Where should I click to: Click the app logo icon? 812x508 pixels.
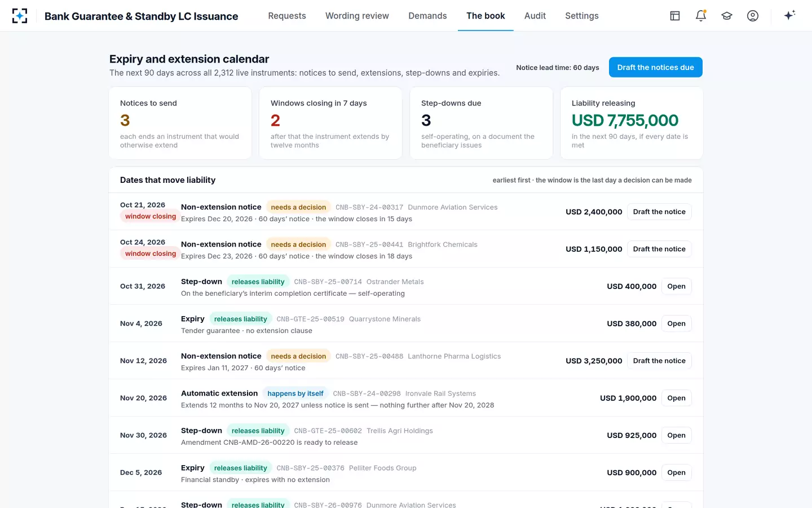coord(20,16)
